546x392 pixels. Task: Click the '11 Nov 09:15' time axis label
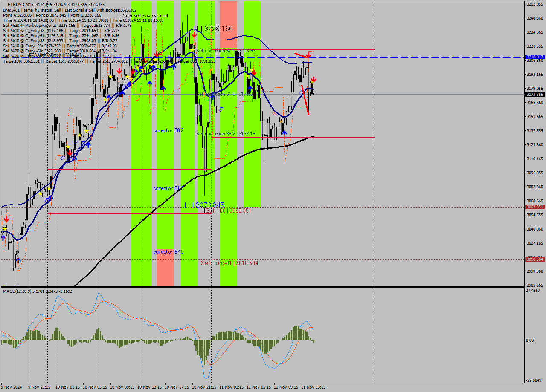286,387
